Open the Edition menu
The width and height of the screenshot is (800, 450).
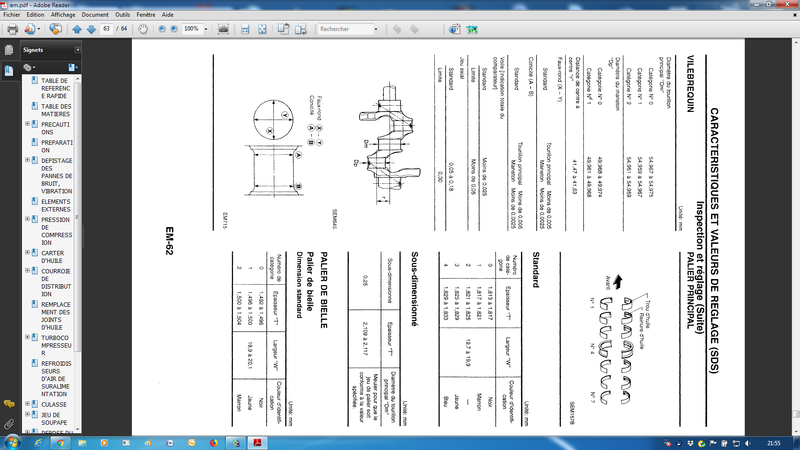35,15
